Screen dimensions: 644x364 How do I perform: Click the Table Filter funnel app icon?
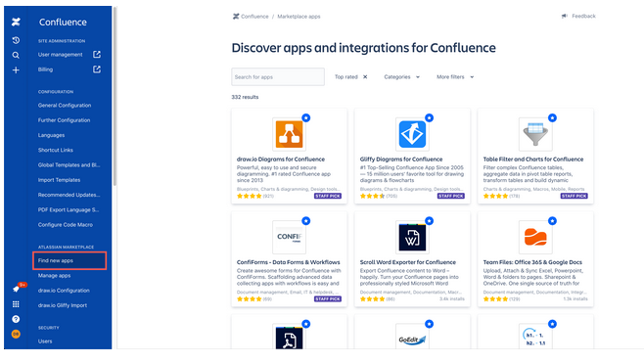[x=535, y=134]
